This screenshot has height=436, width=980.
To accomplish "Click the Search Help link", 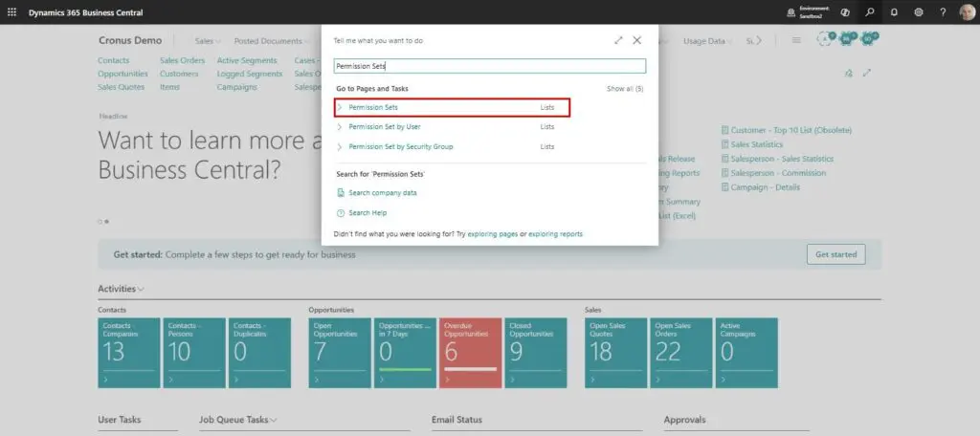I will pos(367,213).
